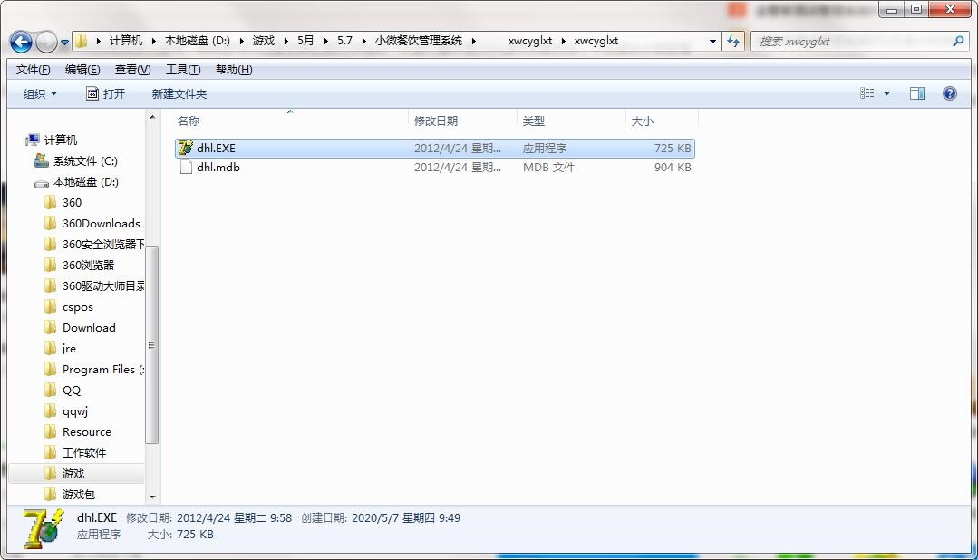This screenshot has height=560, width=978.
Task: Click the large dhl.EXE details pane icon
Action: (43, 528)
